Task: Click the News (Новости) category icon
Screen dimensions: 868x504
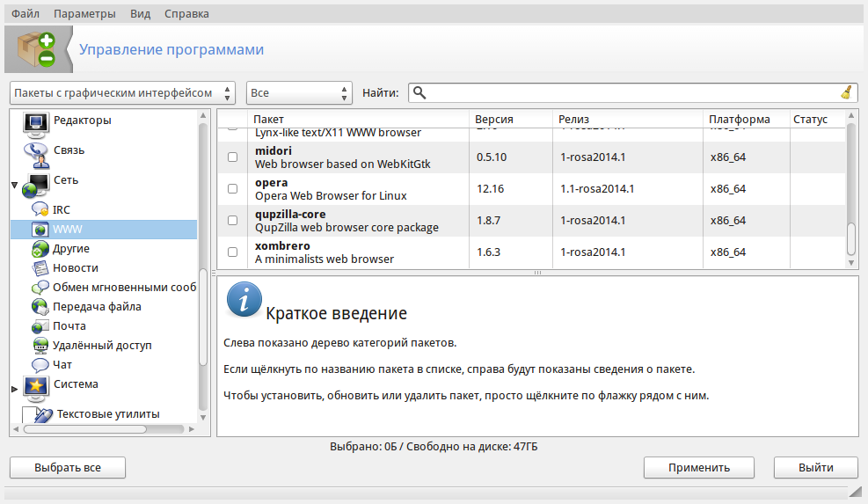Action: pos(40,268)
